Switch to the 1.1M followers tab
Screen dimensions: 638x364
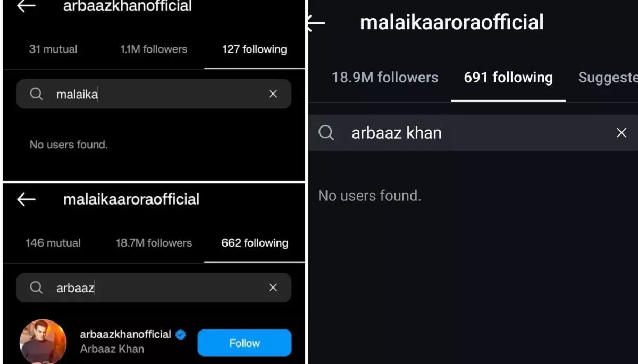154,49
